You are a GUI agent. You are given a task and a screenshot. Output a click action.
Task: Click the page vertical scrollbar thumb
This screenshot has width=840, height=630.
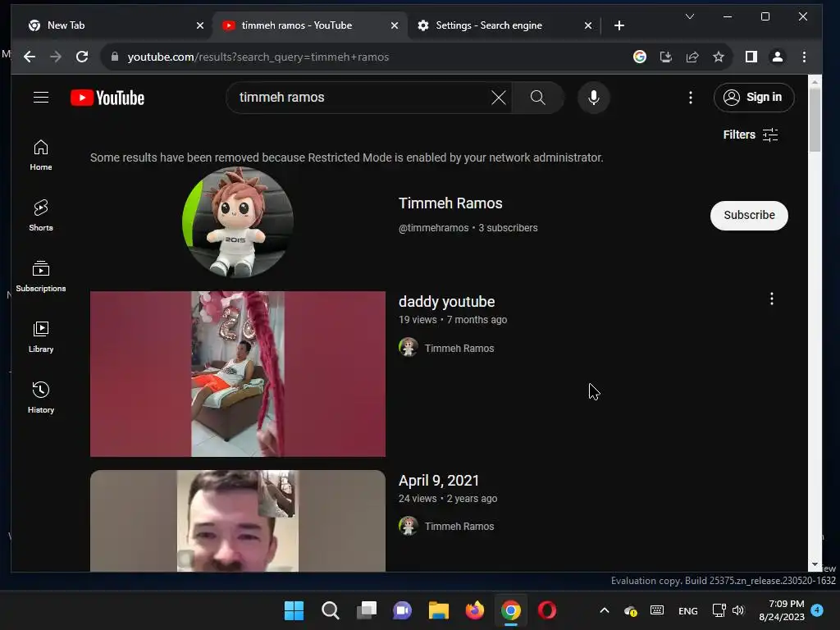pyautogui.click(x=815, y=119)
